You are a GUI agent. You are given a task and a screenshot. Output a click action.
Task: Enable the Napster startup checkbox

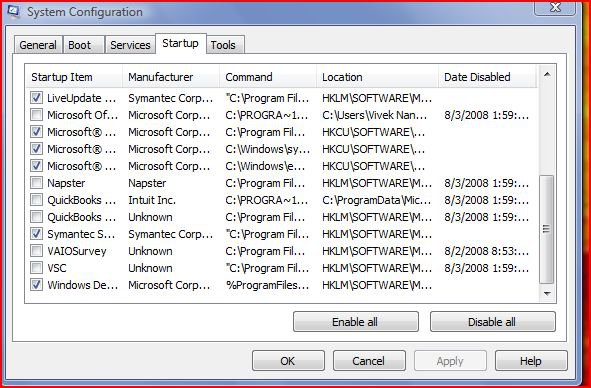point(36,183)
